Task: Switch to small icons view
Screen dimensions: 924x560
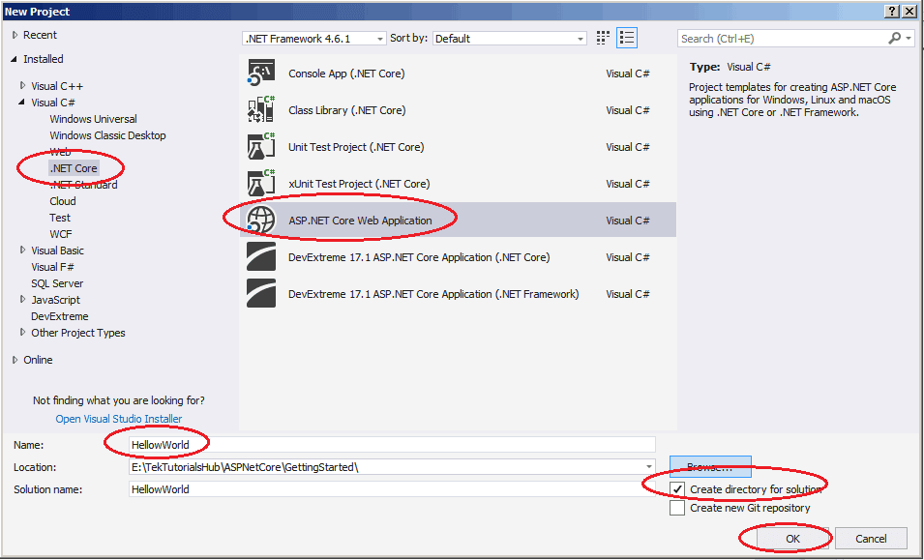Action: point(602,39)
